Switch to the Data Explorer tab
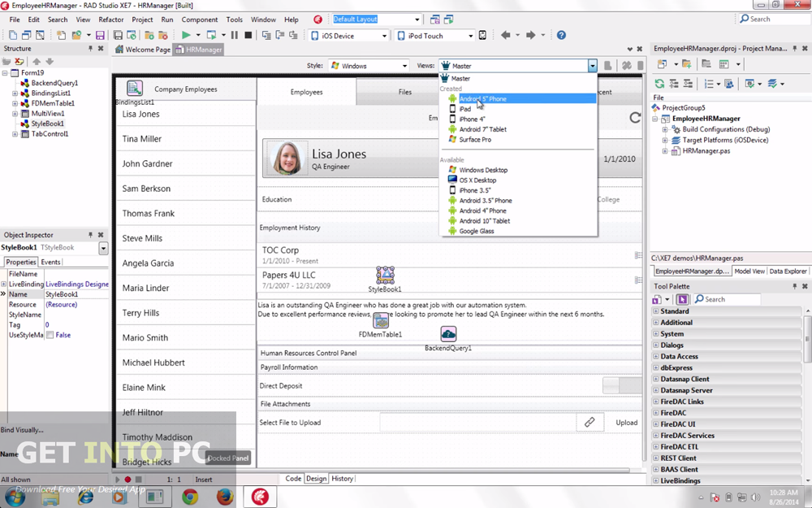This screenshot has width=812, height=508. point(788,271)
